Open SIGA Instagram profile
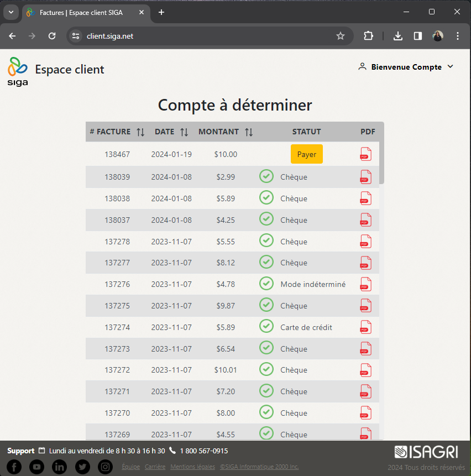Viewport: 471px width, 476px height. pyautogui.click(x=105, y=467)
